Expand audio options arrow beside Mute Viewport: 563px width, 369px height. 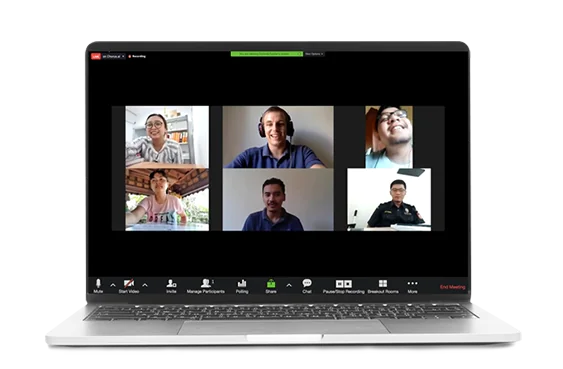tap(113, 285)
